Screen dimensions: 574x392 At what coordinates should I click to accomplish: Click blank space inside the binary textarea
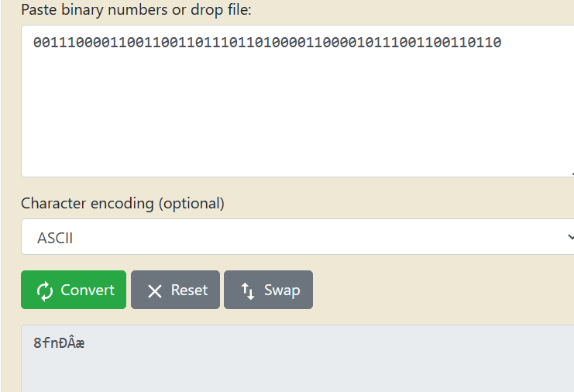pos(293,117)
